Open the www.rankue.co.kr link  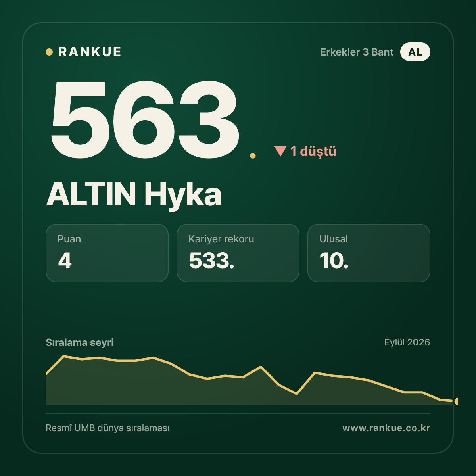click(x=386, y=428)
